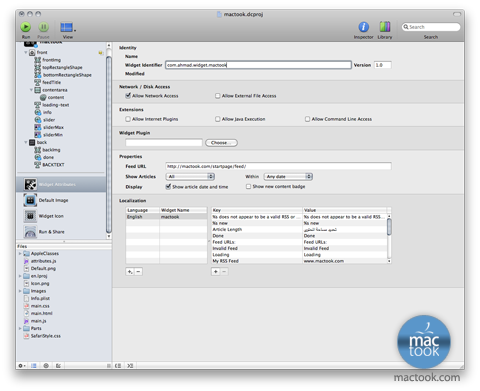The width and height of the screenshot is (480, 391).
Task: Open the Within Any date dropdown
Action: [288, 176]
